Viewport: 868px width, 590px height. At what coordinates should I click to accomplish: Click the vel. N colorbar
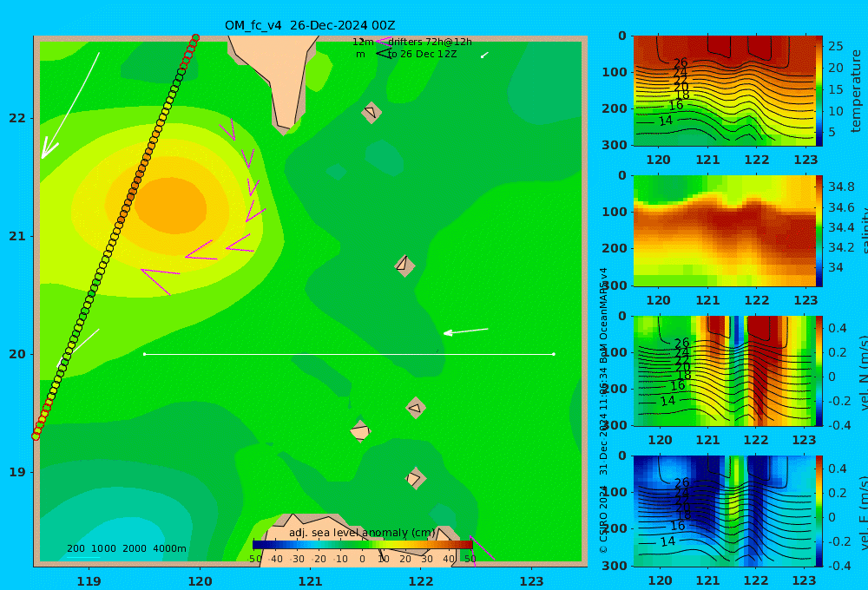[x=819, y=370]
